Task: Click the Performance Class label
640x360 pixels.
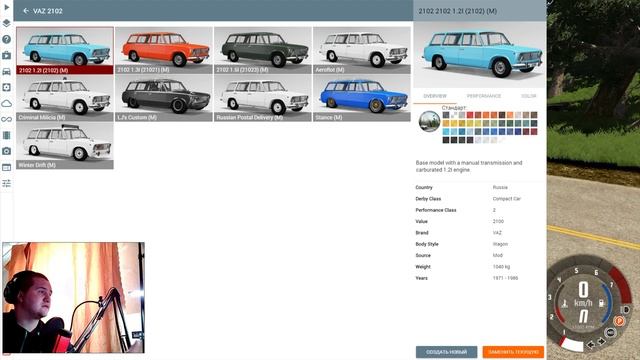Action: 436,210
